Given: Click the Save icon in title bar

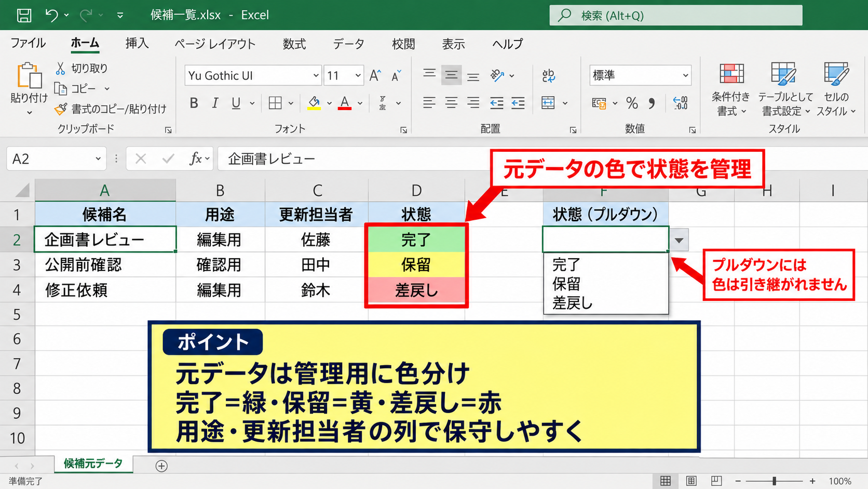Looking at the screenshot, I should click(24, 15).
